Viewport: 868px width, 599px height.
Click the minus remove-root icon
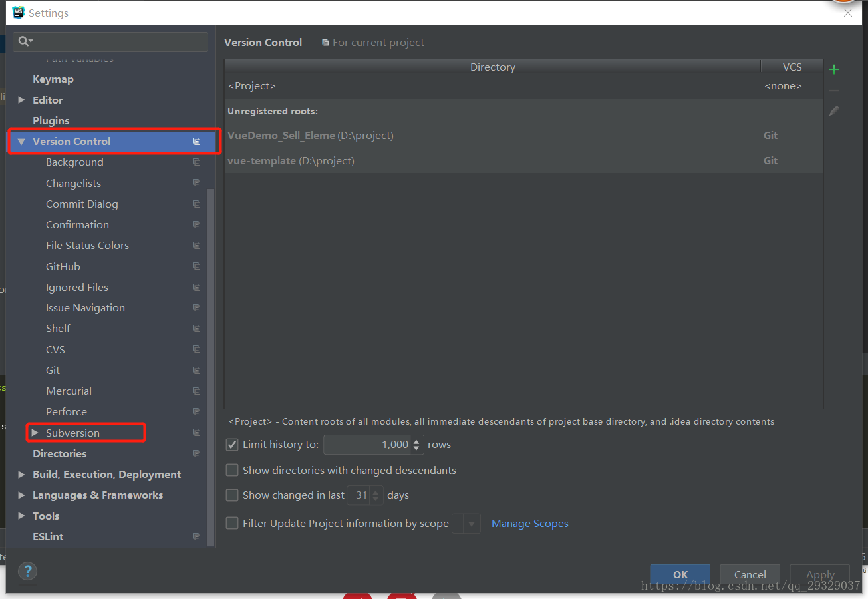point(834,91)
